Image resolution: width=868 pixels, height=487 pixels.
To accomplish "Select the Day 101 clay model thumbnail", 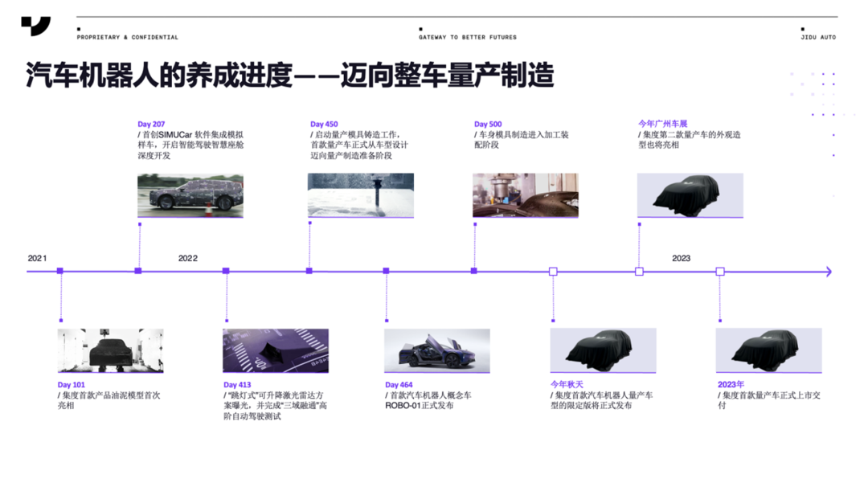I will [111, 350].
